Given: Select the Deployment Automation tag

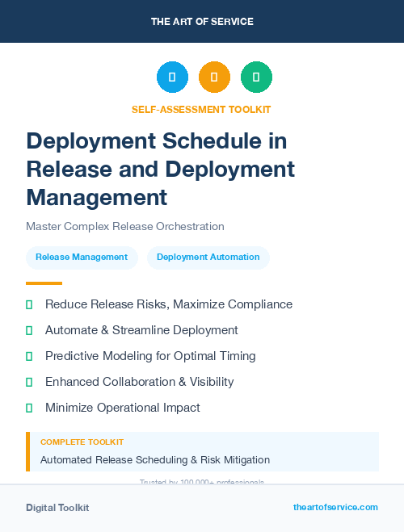Looking at the screenshot, I should click(x=208, y=258).
